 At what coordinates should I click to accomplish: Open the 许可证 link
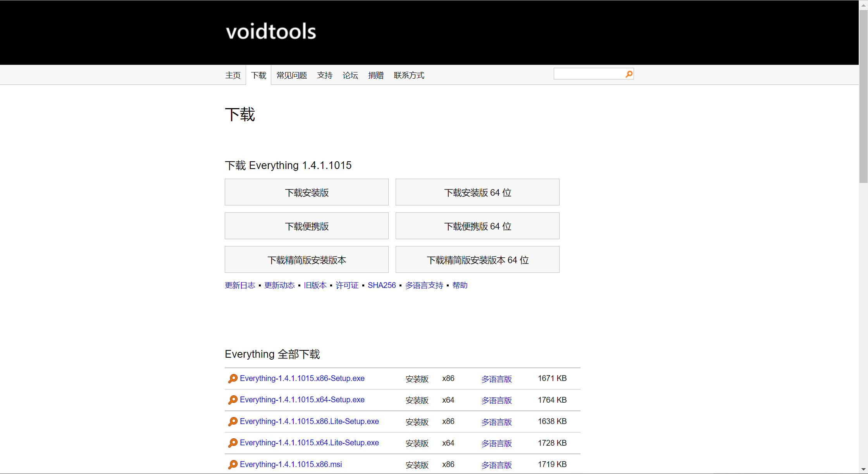[x=347, y=285]
